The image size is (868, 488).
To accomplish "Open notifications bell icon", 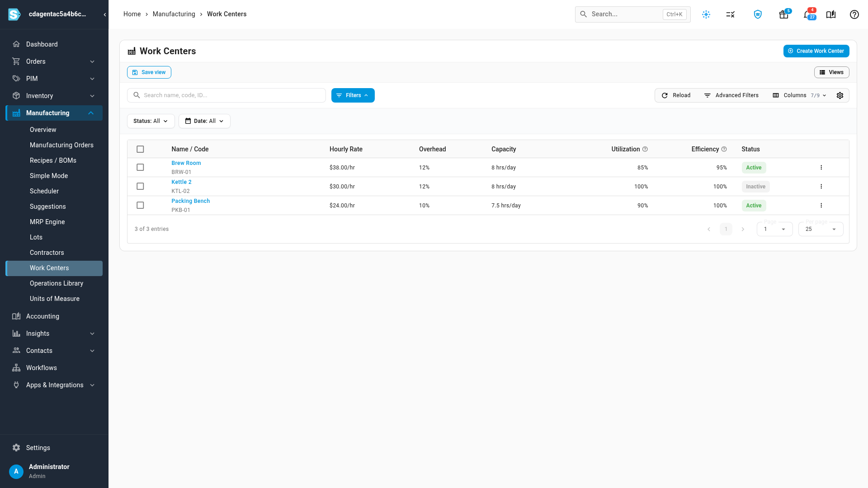I will tap(807, 14).
